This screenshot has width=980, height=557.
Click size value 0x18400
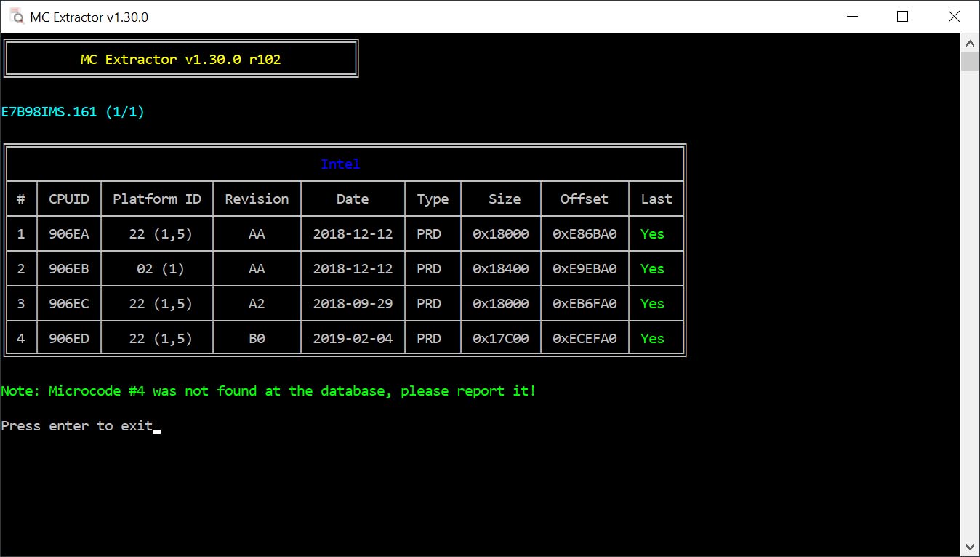501,268
